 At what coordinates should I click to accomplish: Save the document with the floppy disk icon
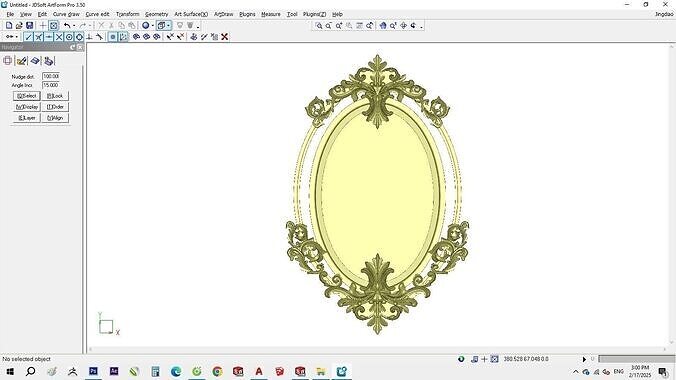point(29,25)
